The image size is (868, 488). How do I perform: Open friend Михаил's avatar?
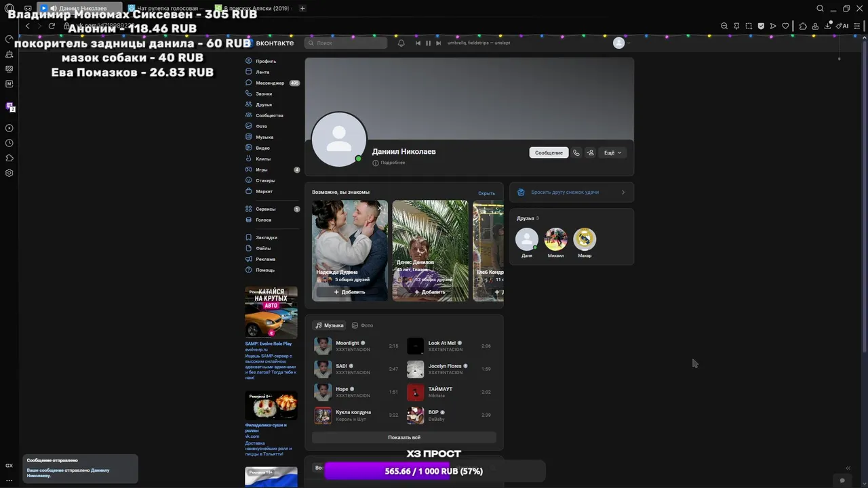coord(555,239)
